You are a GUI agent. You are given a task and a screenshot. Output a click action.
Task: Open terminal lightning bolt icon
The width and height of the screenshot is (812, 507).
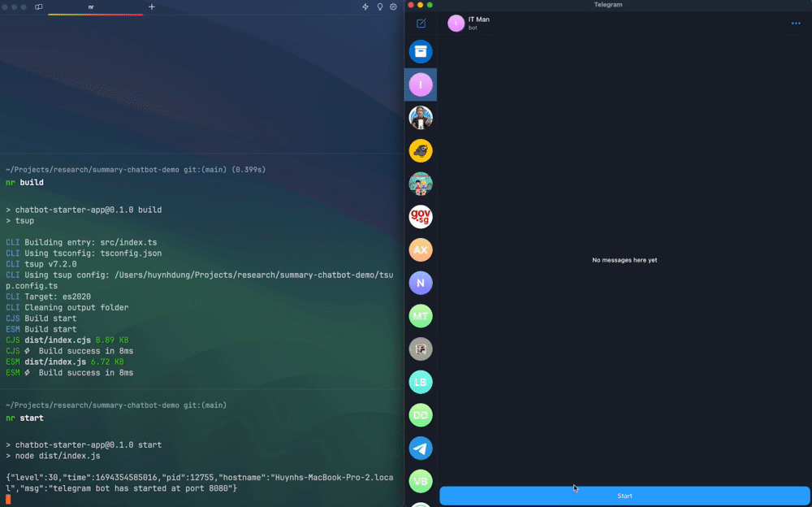pyautogui.click(x=365, y=6)
